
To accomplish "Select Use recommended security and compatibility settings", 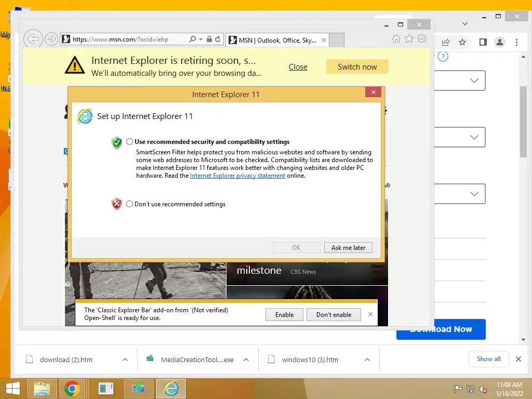I will click(x=129, y=142).
